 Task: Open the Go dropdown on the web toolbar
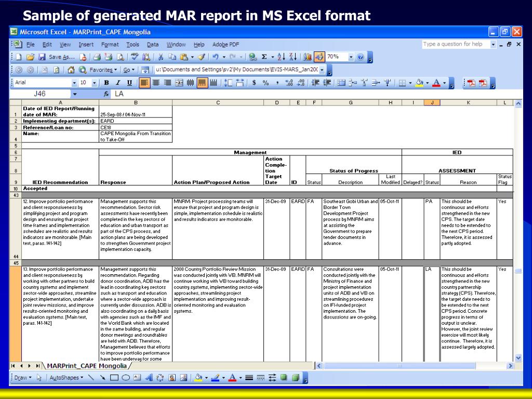pos(129,70)
